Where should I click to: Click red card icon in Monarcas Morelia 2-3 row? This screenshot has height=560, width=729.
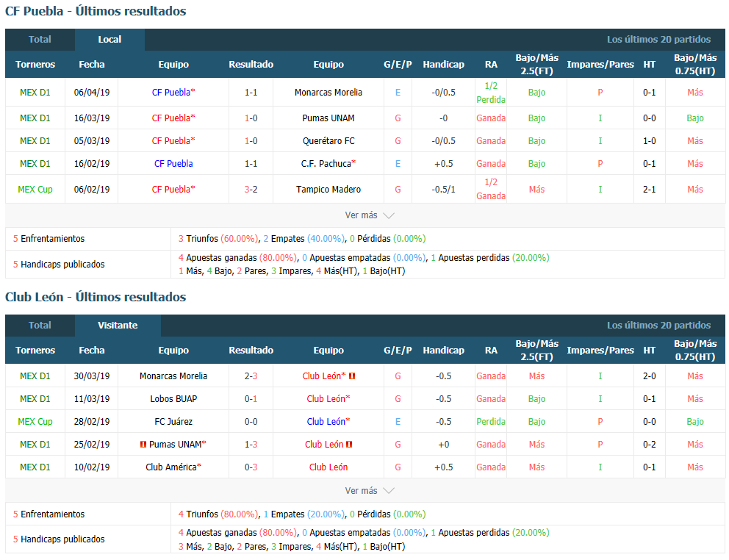(352, 376)
